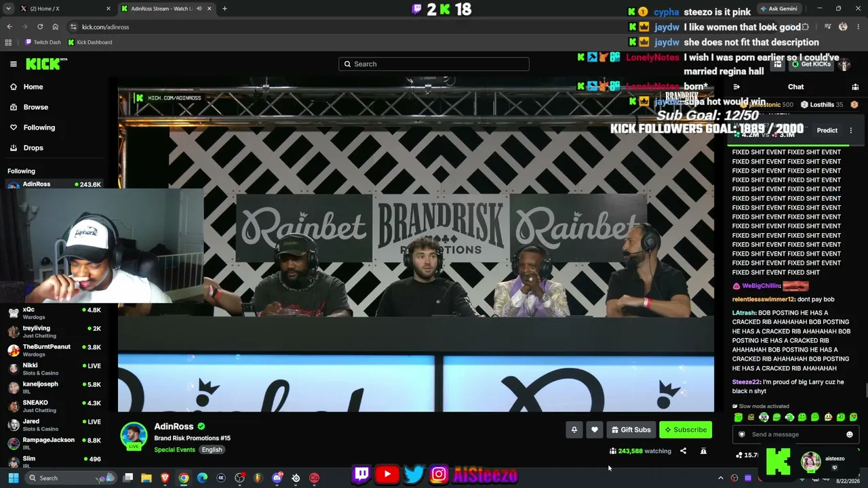
Task: Open chat users list icon
Action: tap(855, 87)
